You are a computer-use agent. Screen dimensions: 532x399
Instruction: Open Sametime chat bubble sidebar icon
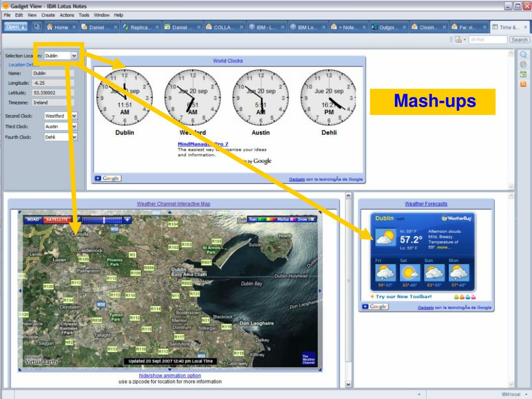[x=523, y=54]
